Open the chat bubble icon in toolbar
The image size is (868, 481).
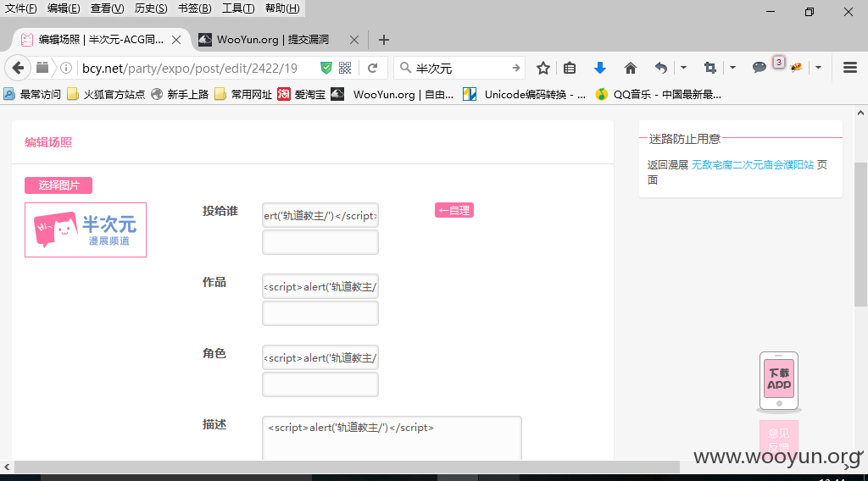coord(759,68)
